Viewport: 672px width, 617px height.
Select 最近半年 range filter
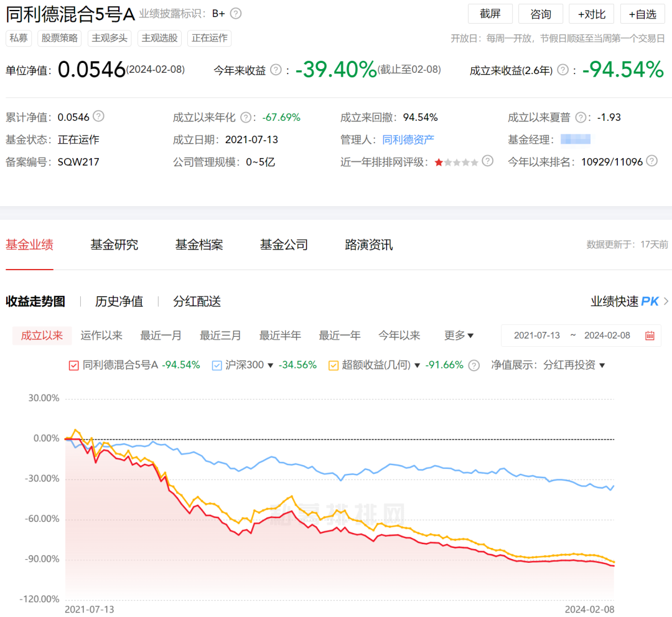[x=280, y=336]
